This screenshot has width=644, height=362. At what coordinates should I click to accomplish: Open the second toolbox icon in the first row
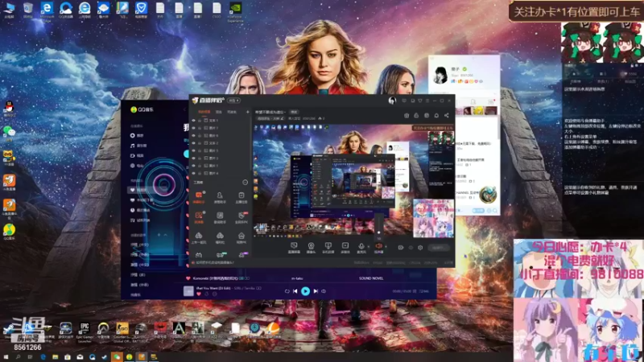point(220,196)
